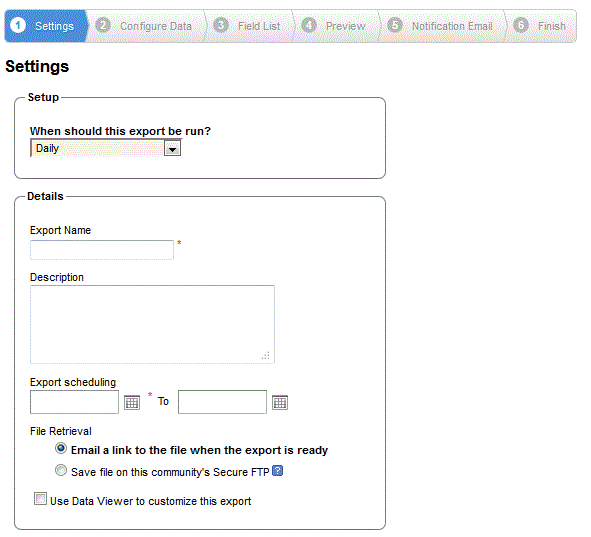Viewport: 591px width, 537px height.
Task: Open the start date calendar picker
Action: pos(132,402)
